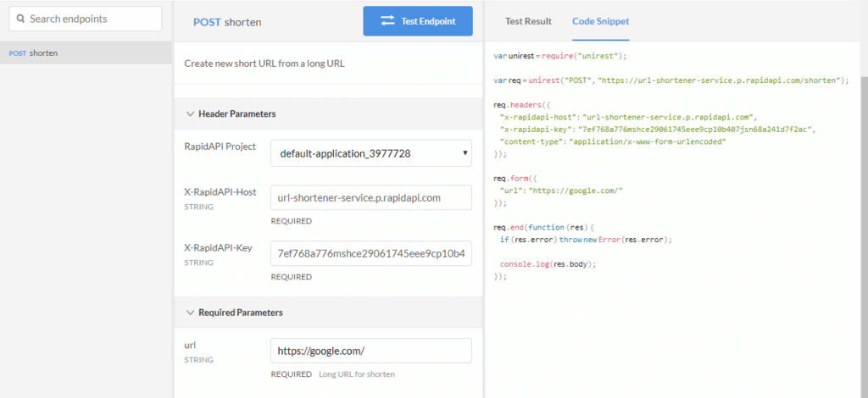Click the endpoint description text
868x398 pixels.
click(264, 63)
